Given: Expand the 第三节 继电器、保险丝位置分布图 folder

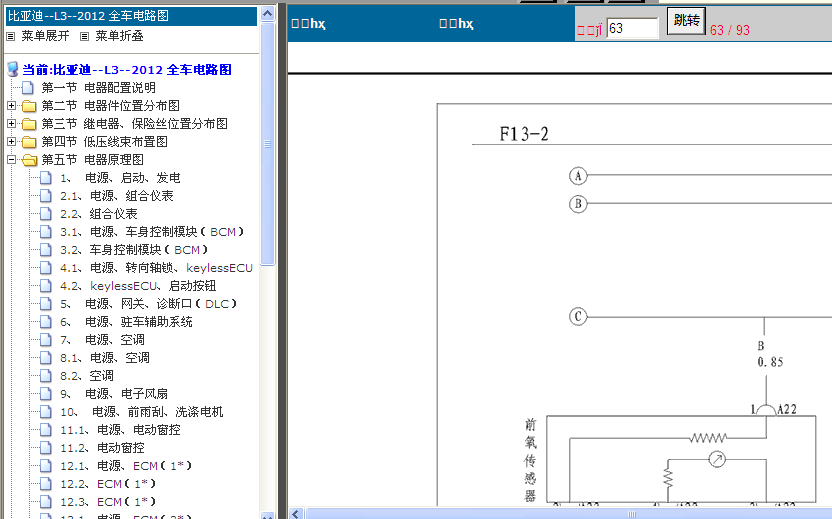Looking at the screenshot, I should [x=11, y=124].
